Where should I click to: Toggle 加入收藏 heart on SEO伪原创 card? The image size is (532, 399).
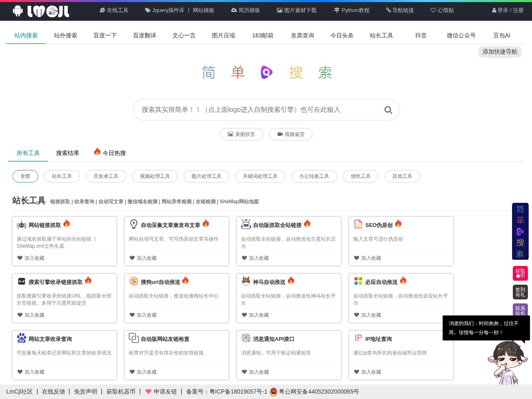click(357, 258)
